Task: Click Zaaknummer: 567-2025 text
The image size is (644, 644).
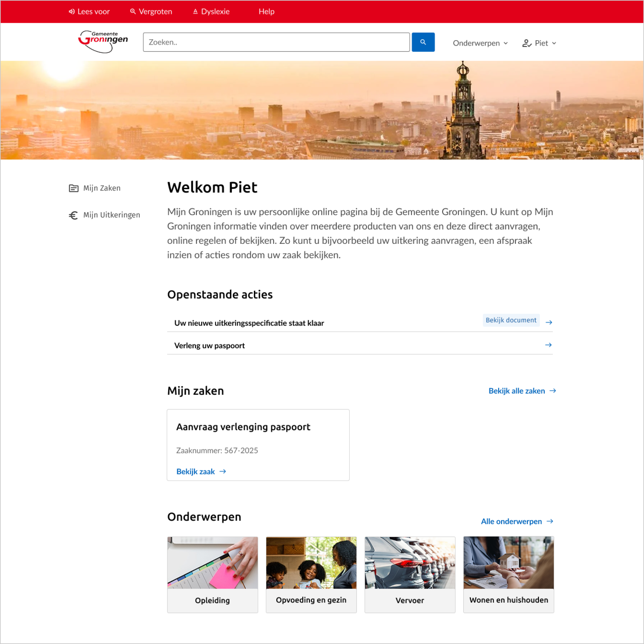Action: (217, 450)
